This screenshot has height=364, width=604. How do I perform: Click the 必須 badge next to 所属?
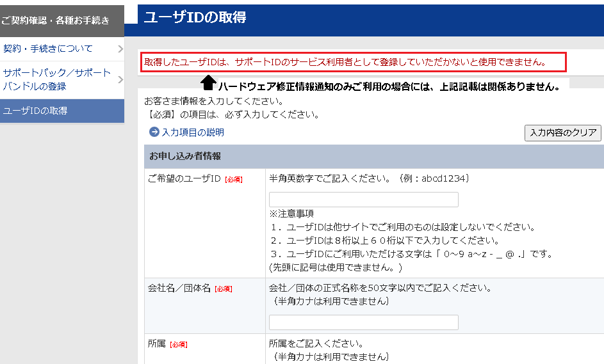179,345
